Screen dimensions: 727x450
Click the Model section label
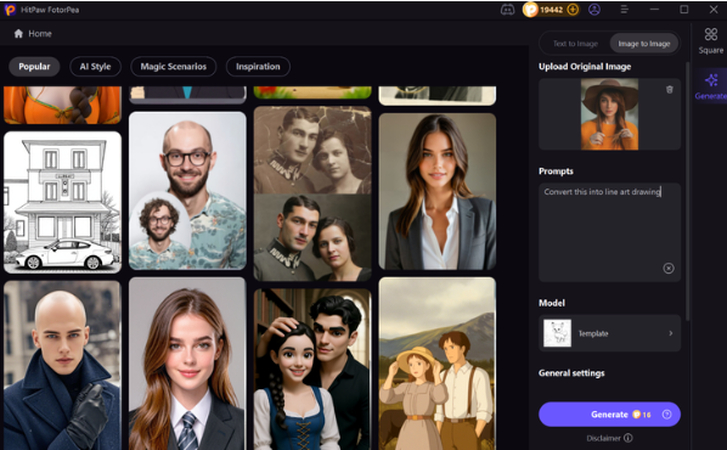(552, 303)
